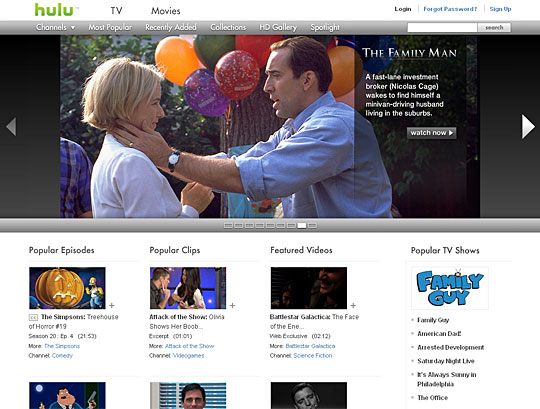This screenshot has height=409, width=540.
Task: Open Attack of the Show clip thumbnail
Action: [x=188, y=288]
